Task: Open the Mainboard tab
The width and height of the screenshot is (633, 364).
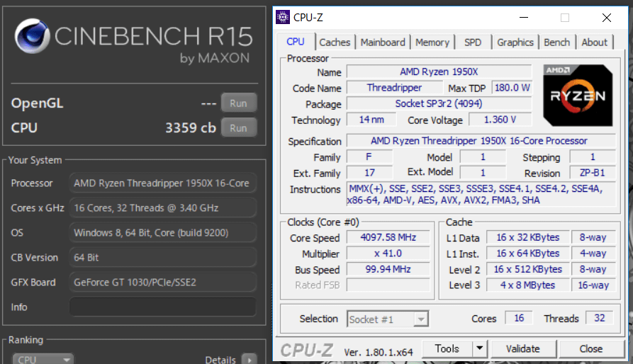Action: pos(383,42)
